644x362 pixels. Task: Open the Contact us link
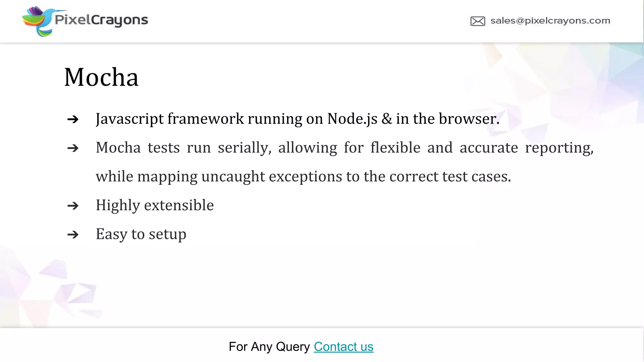tap(343, 347)
